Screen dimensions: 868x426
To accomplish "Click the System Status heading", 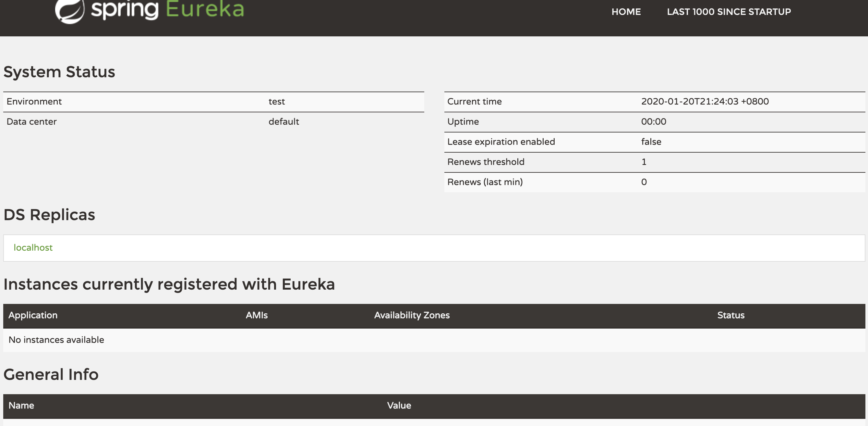I will (59, 72).
